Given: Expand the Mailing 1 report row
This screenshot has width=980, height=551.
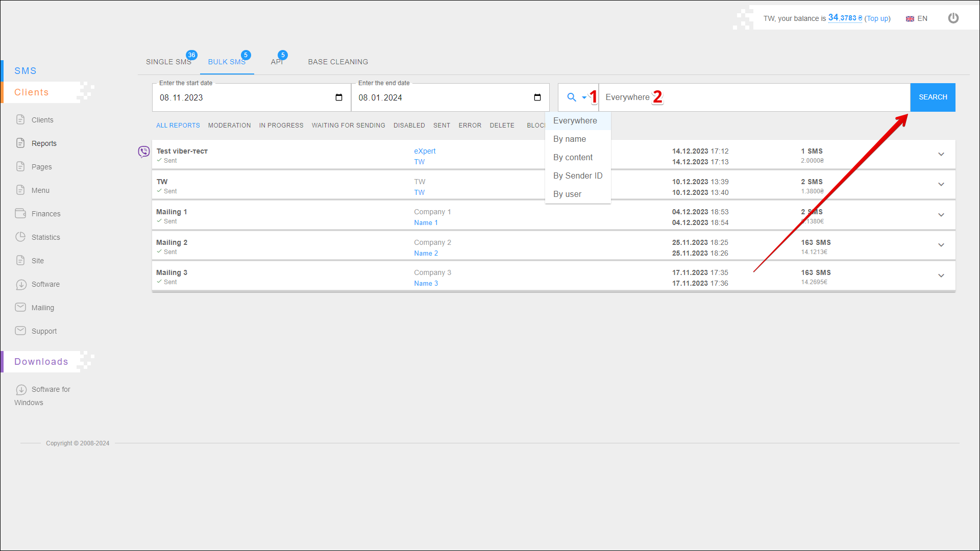Looking at the screenshot, I should click(x=941, y=215).
